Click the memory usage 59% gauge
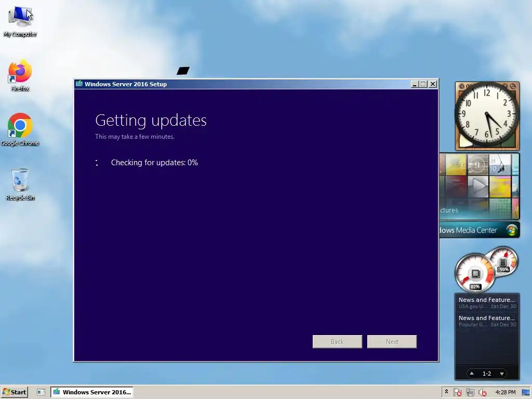Viewport: 532px width, 399px height. (x=504, y=262)
